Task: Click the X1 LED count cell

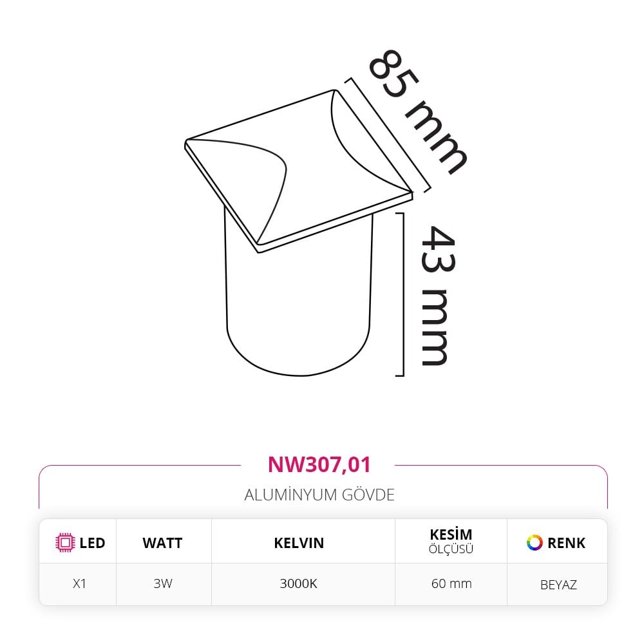Action: (x=79, y=583)
